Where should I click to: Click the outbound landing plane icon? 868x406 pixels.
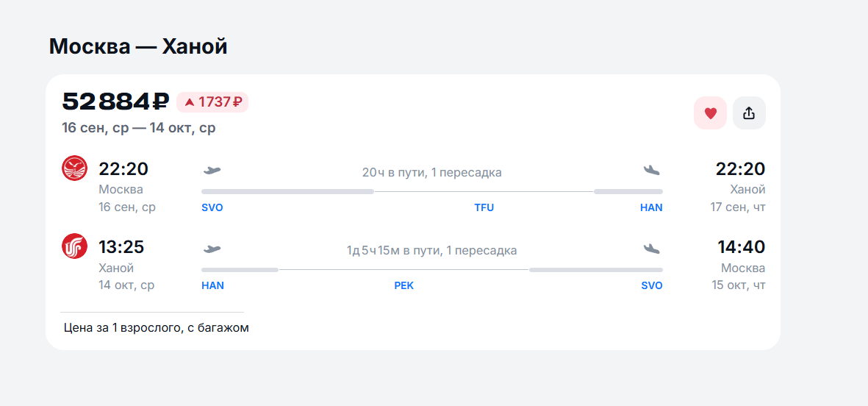pyautogui.click(x=652, y=170)
